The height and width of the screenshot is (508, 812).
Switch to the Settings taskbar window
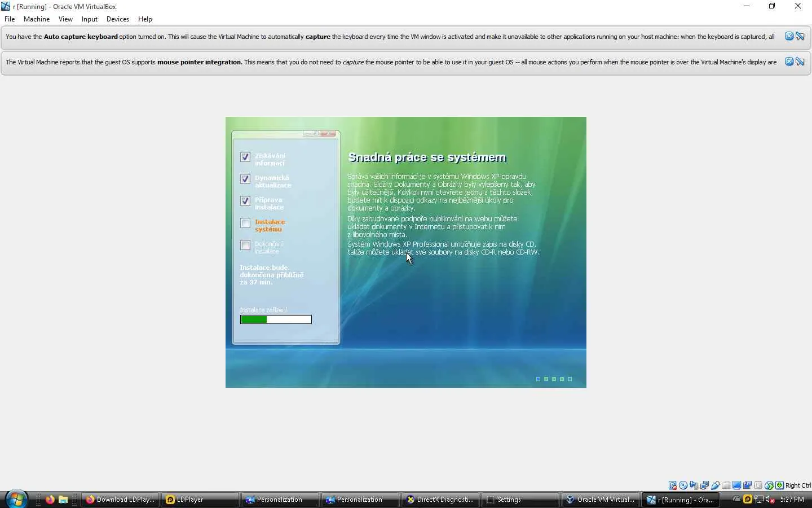coord(521,500)
